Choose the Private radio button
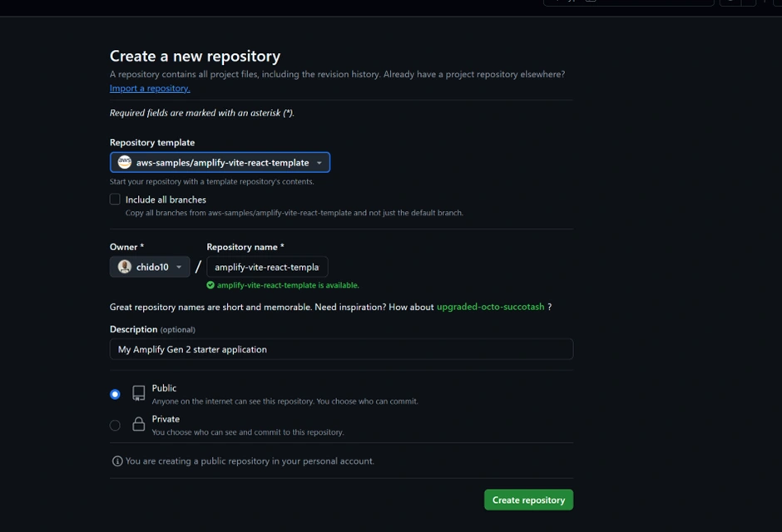 point(115,426)
